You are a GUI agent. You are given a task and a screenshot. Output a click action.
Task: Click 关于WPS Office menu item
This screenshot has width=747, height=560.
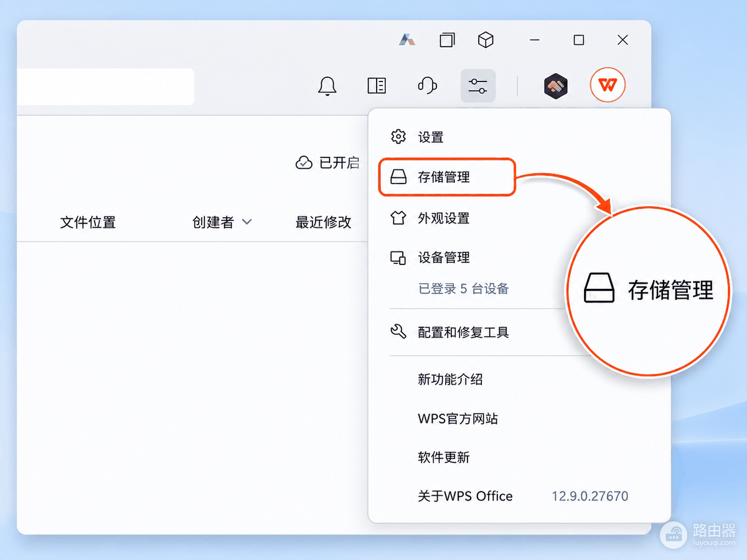[465, 496]
